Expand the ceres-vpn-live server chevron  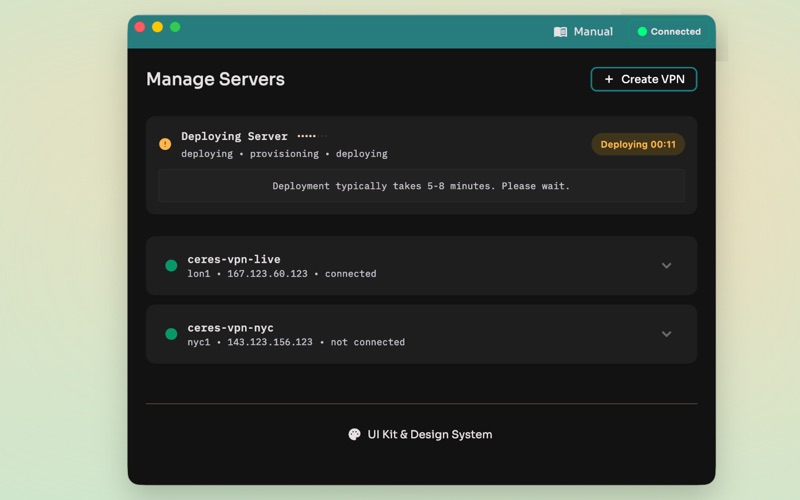[x=666, y=265]
